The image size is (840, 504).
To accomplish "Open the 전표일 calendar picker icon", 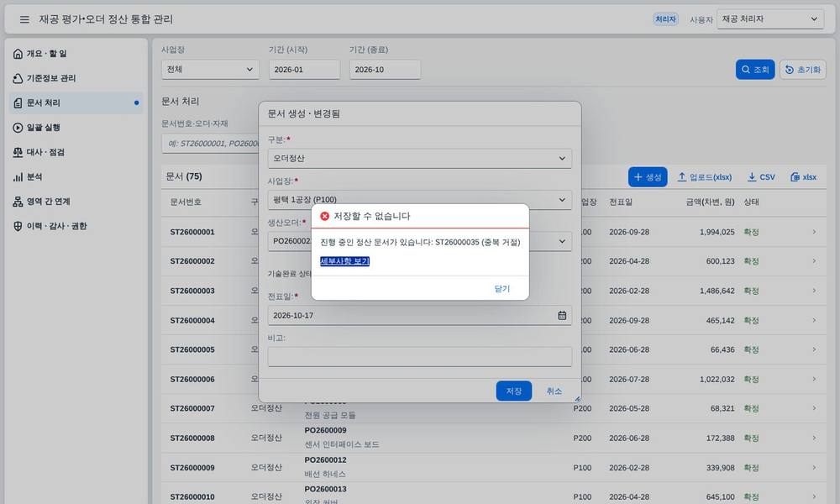I will [x=562, y=316].
